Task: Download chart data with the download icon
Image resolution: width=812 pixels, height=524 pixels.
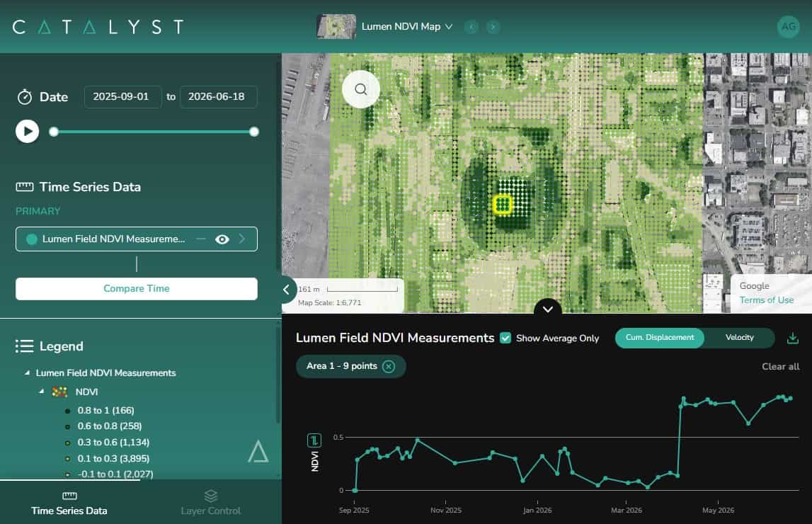Action: coord(792,338)
